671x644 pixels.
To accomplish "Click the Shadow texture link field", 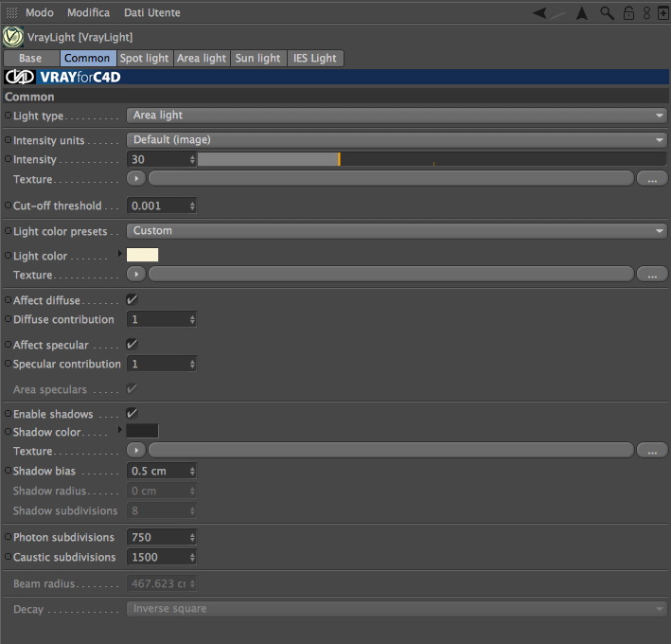I will (x=391, y=450).
